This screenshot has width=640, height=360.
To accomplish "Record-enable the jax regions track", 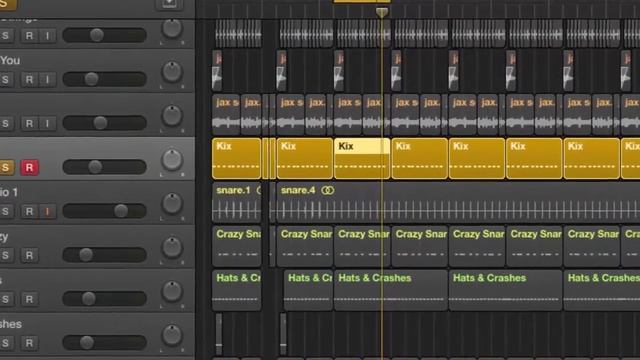I will [29, 124].
